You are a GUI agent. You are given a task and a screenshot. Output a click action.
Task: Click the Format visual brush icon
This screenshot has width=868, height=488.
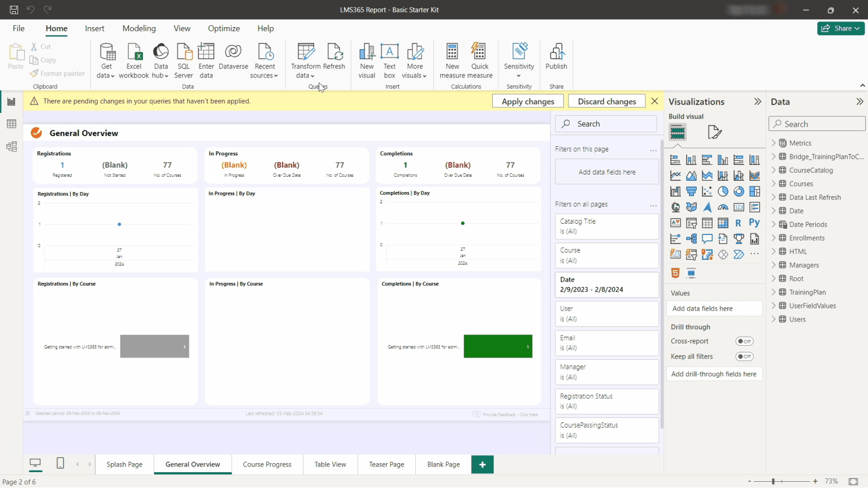pyautogui.click(x=714, y=132)
